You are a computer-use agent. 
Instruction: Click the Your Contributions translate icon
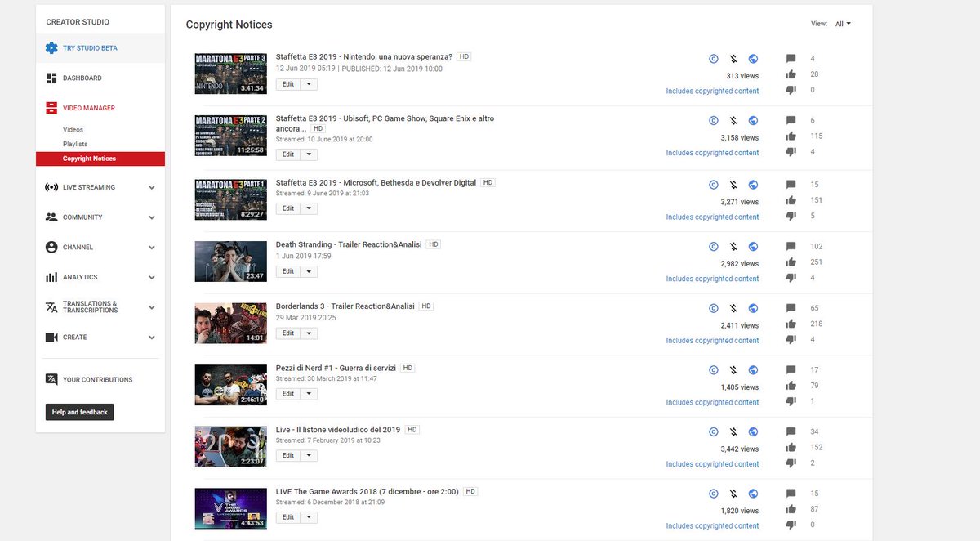[51, 379]
